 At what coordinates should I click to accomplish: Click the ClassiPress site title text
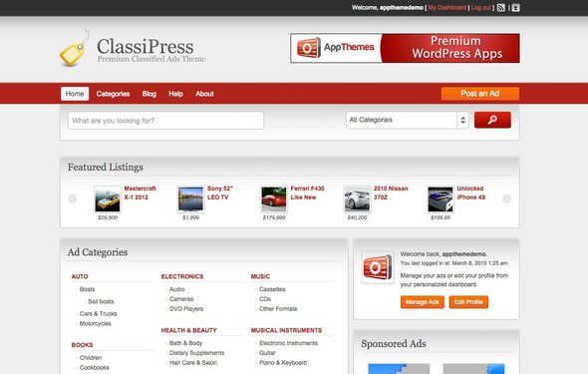(x=146, y=46)
